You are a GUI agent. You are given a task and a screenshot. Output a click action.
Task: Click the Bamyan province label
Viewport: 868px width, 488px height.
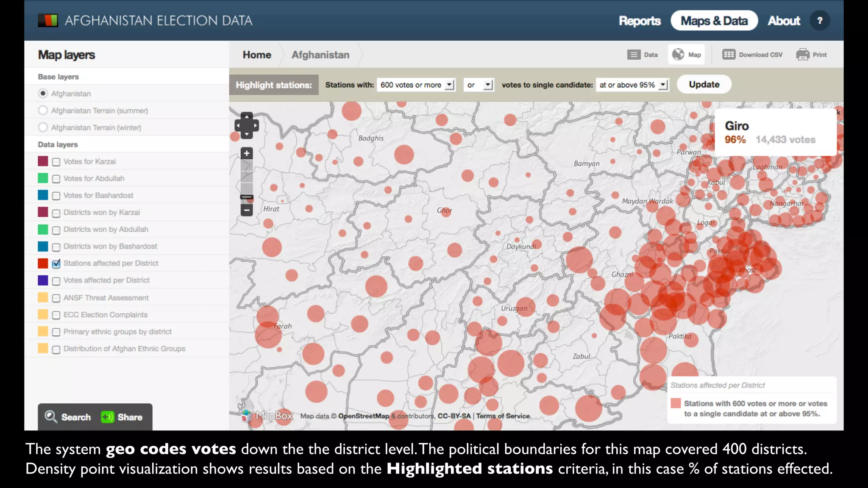(587, 164)
